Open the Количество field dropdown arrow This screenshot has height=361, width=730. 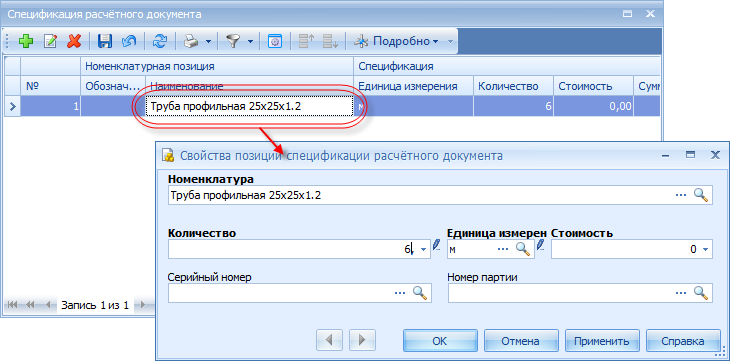(423, 250)
